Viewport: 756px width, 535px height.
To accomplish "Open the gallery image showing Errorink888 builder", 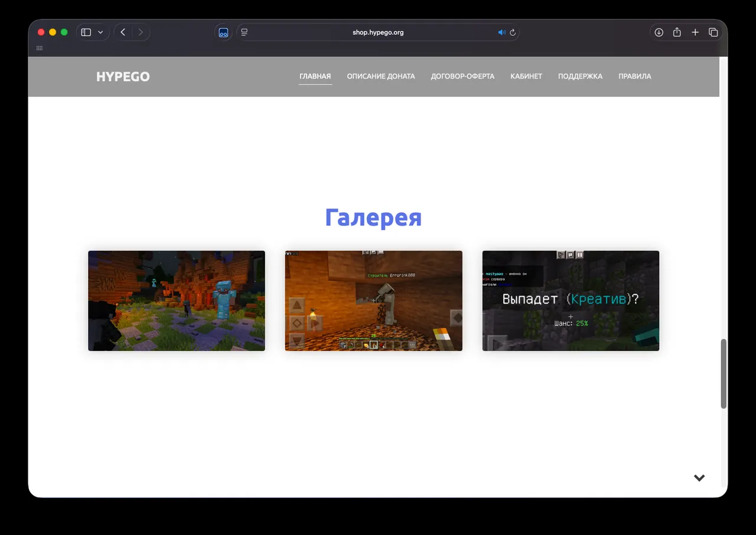I will (374, 301).
